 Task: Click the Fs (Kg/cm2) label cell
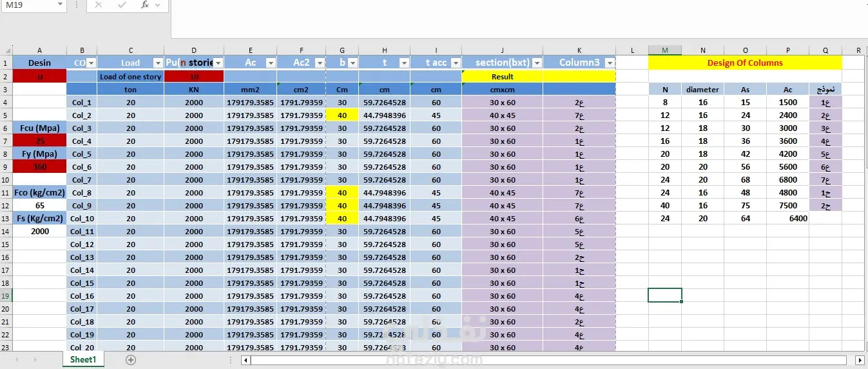[x=39, y=218]
